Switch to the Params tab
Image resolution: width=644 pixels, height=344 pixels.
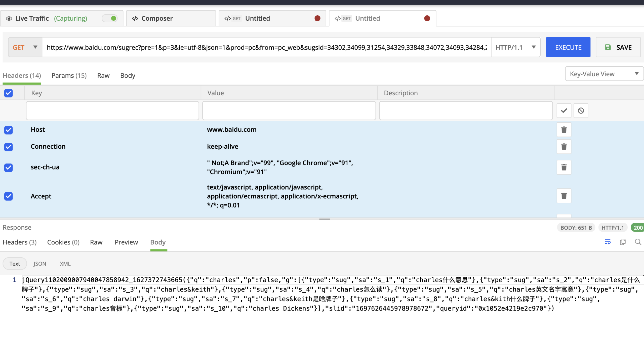tap(69, 75)
